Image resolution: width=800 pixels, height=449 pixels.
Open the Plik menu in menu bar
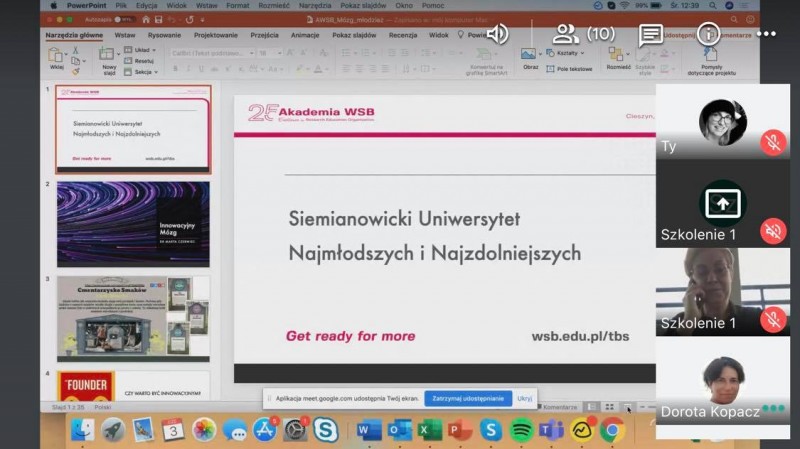121,6
